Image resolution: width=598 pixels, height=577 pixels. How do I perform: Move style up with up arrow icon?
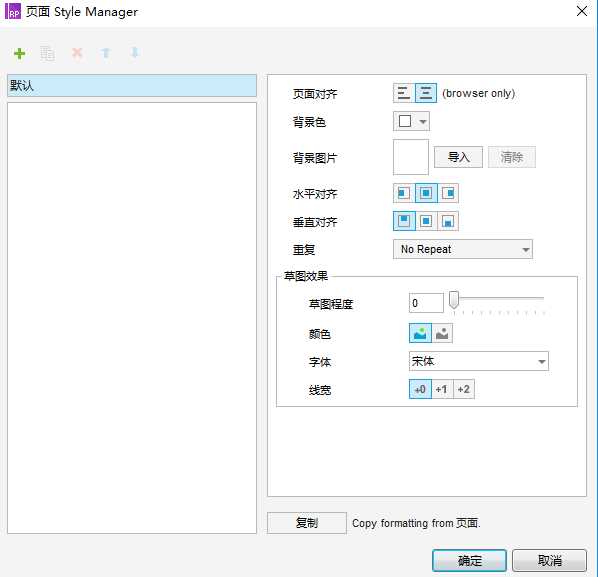(106, 53)
